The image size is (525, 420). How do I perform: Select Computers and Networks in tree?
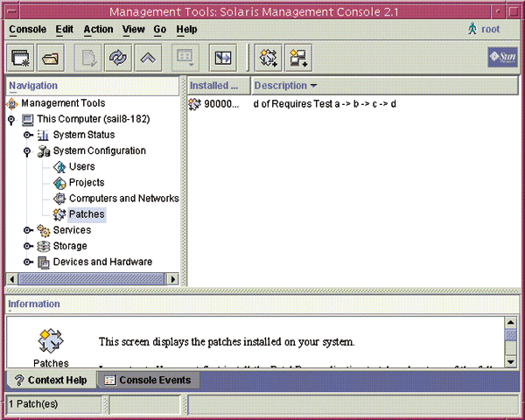click(123, 199)
